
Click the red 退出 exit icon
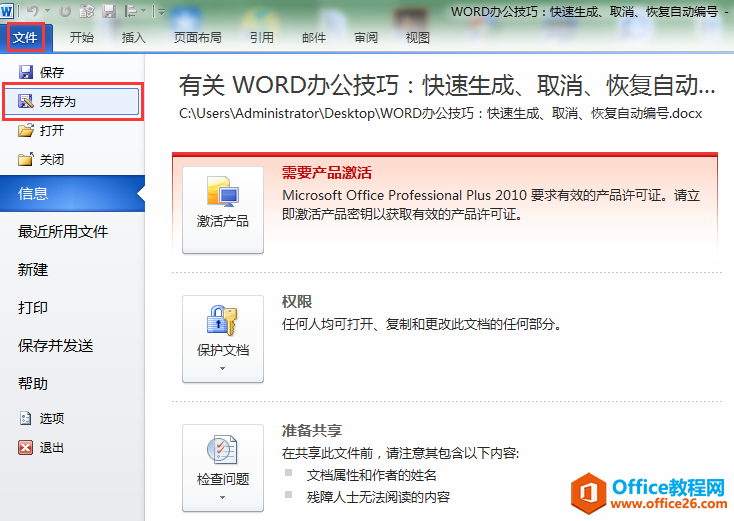coord(26,448)
